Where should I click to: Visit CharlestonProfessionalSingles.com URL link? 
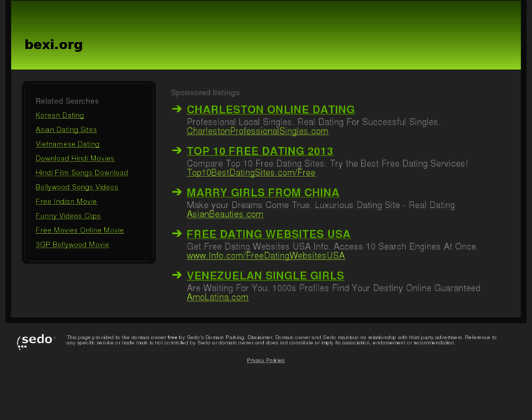[x=258, y=132]
